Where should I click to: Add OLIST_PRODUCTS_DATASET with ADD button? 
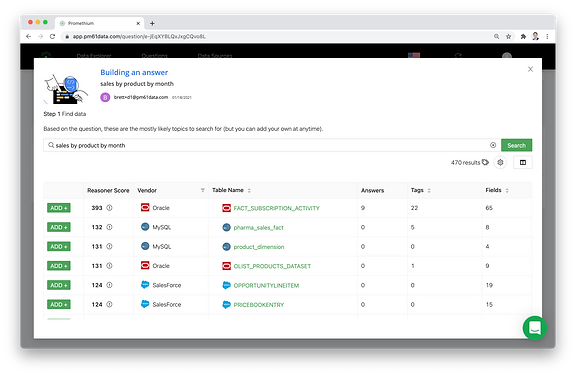pyautogui.click(x=59, y=266)
